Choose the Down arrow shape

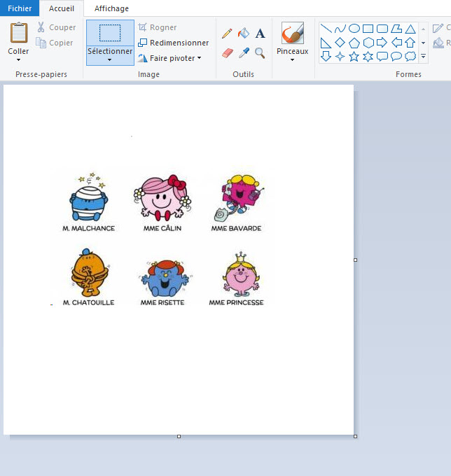coord(326,57)
